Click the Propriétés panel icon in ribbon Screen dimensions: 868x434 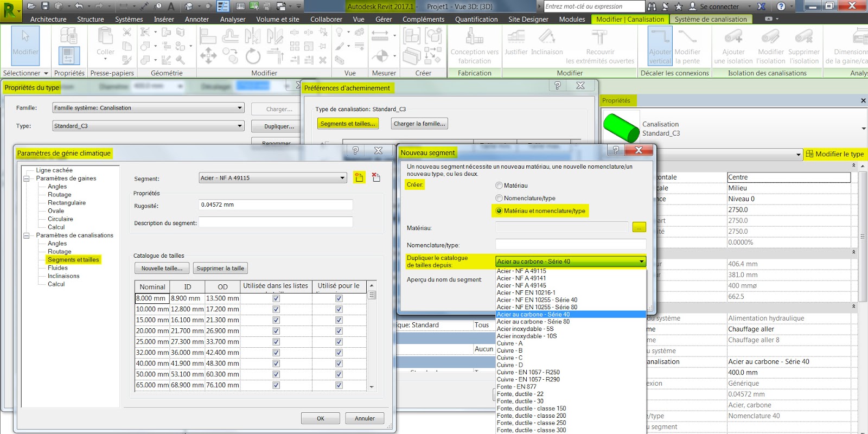69,55
